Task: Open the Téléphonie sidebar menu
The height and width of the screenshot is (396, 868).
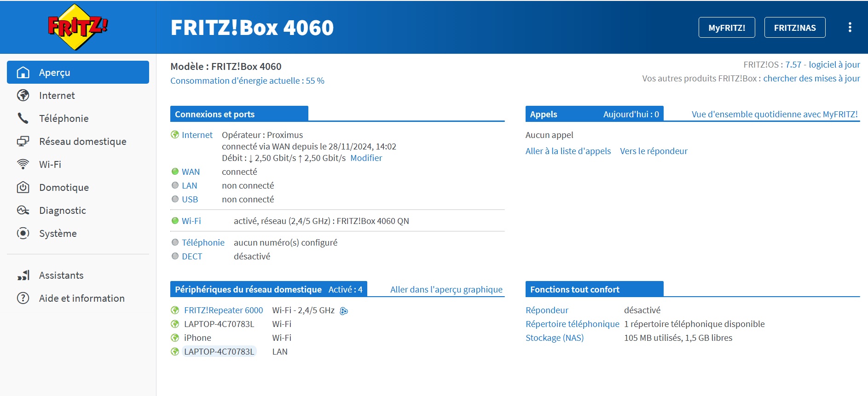Action: pyautogui.click(x=78, y=118)
